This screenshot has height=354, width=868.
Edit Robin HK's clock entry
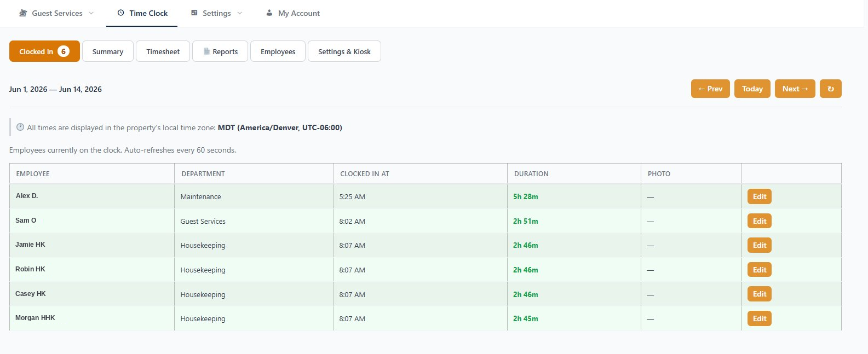point(760,270)
